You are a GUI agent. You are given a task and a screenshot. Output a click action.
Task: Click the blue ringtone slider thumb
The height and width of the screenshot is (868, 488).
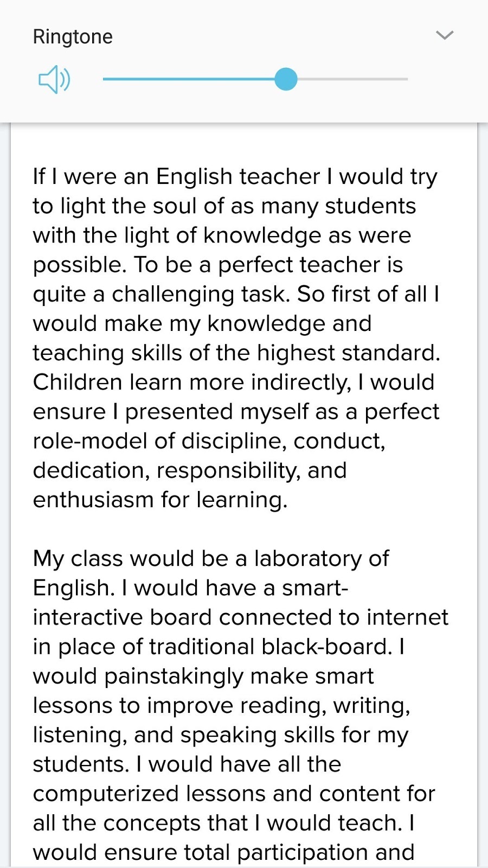(286, 79)
